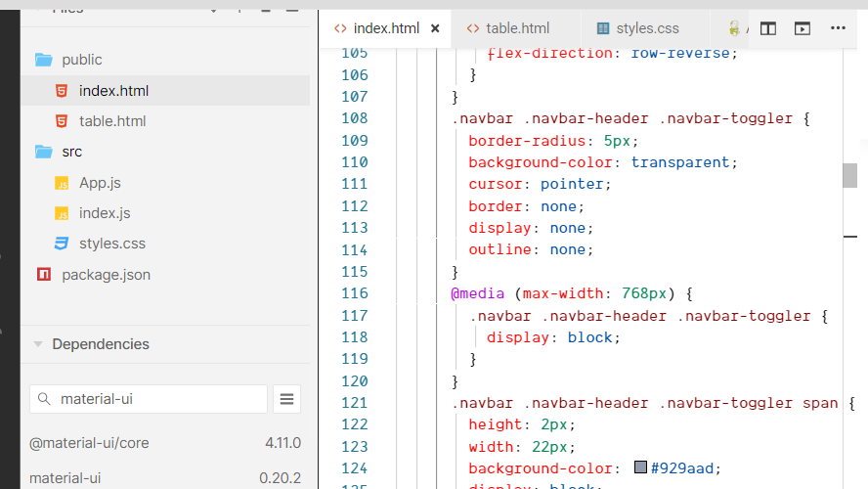Viewport: 868px width, 489px height.
Task: Click the public folder icon
Action: point(44,60)
